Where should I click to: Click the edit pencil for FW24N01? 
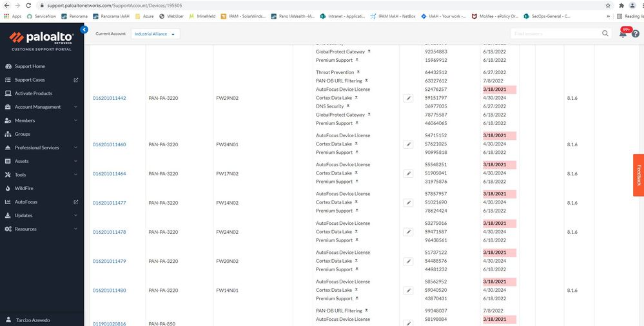[408, 144]
